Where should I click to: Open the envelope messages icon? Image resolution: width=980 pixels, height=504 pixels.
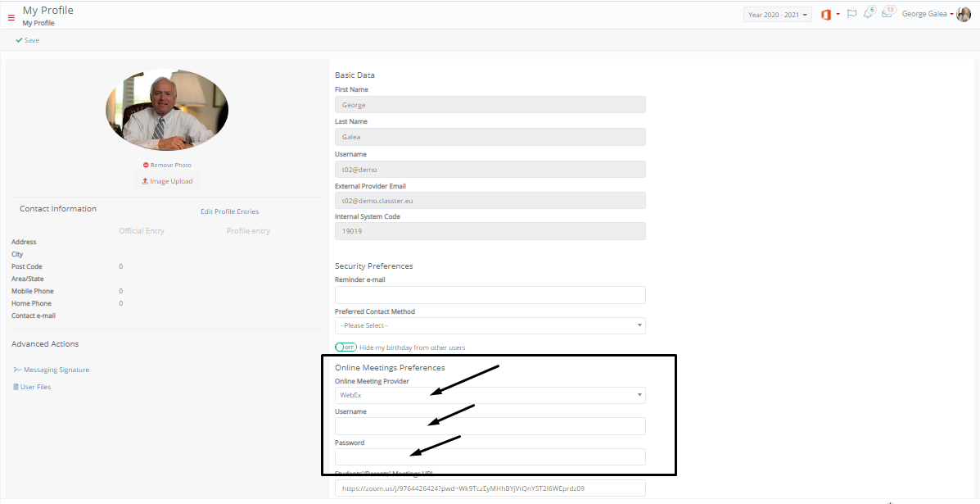887,14
